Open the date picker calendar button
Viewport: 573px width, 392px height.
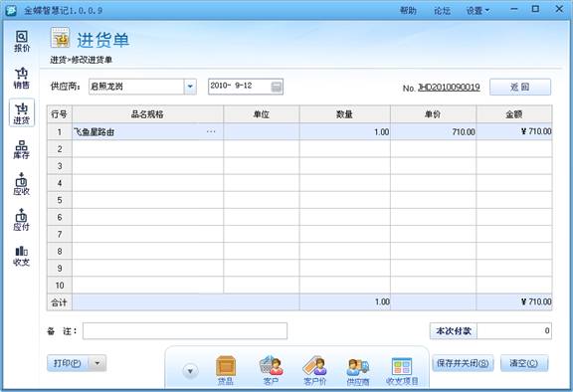click(277, 87)
